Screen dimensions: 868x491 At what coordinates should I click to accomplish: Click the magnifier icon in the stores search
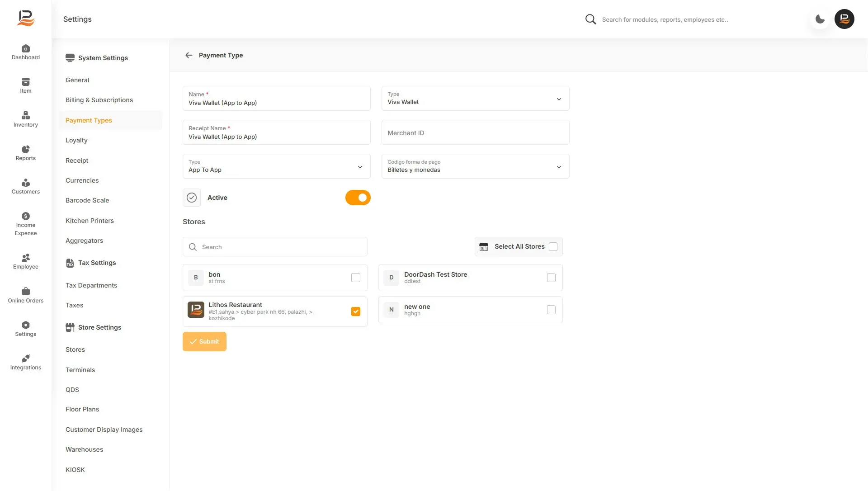click(193, 247)
